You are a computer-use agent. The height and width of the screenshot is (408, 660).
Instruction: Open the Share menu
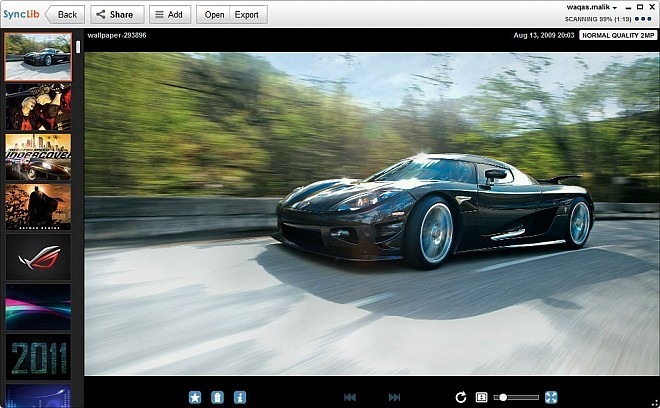pyautogui.click(x=116, y=15)
